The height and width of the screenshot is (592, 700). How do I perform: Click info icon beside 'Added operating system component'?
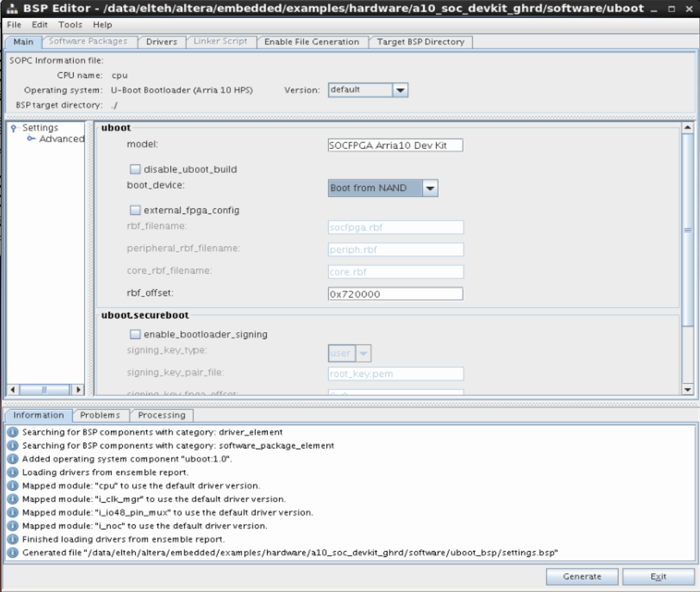tap(13, 459)
